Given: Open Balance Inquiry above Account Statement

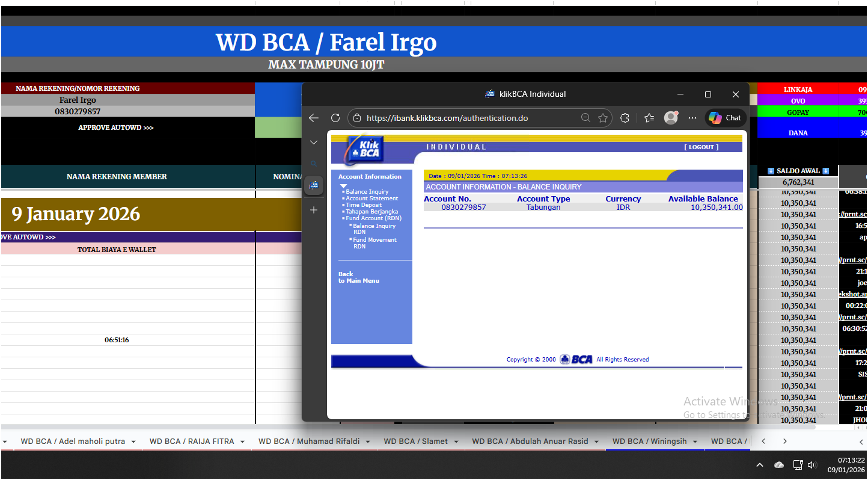Looking at the screenshot, I should pos(367,192).
